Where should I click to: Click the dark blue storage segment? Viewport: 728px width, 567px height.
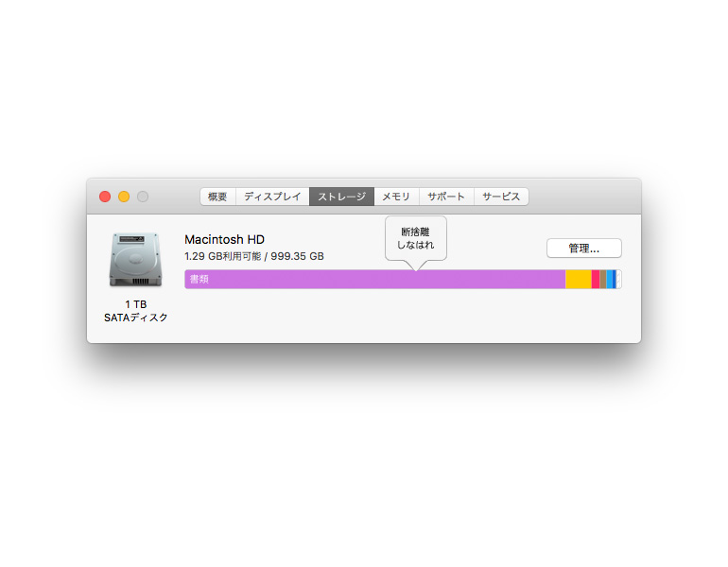[x=615, y=280]
